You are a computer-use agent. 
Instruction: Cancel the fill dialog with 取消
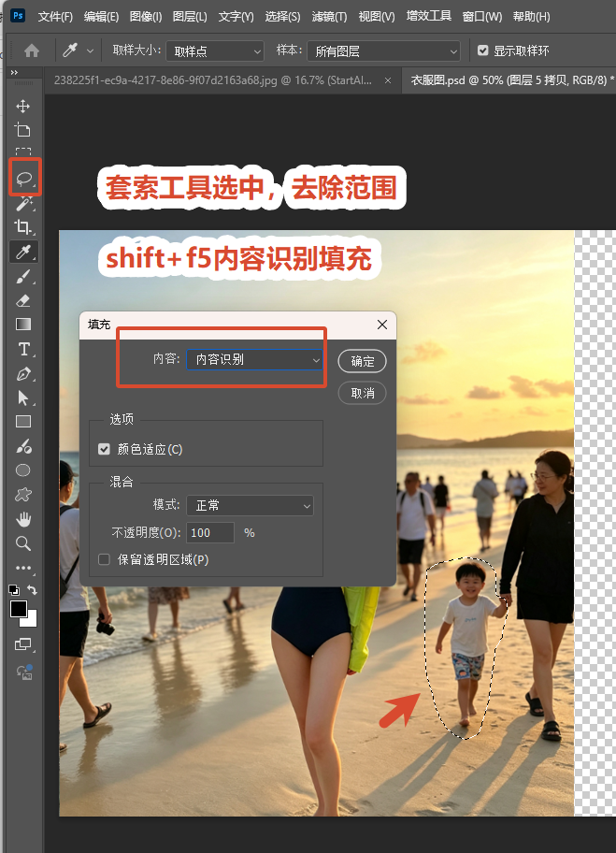click(362, 393)
